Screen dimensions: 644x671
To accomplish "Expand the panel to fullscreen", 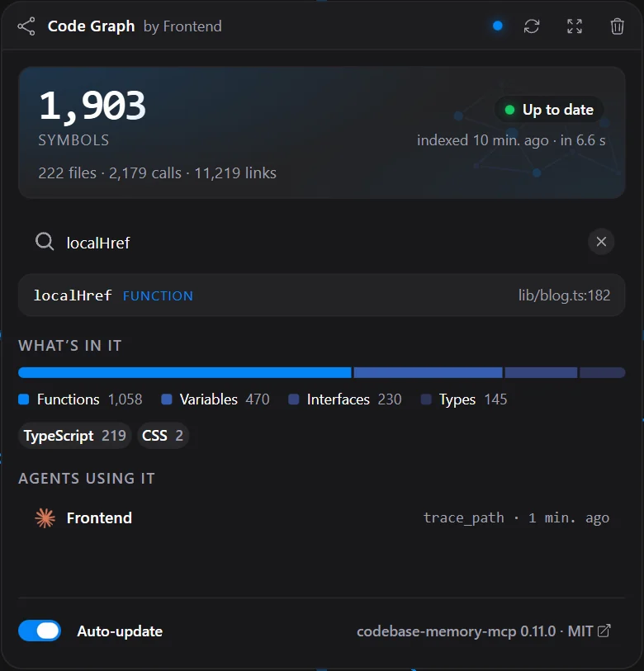I will pos(575,26).
